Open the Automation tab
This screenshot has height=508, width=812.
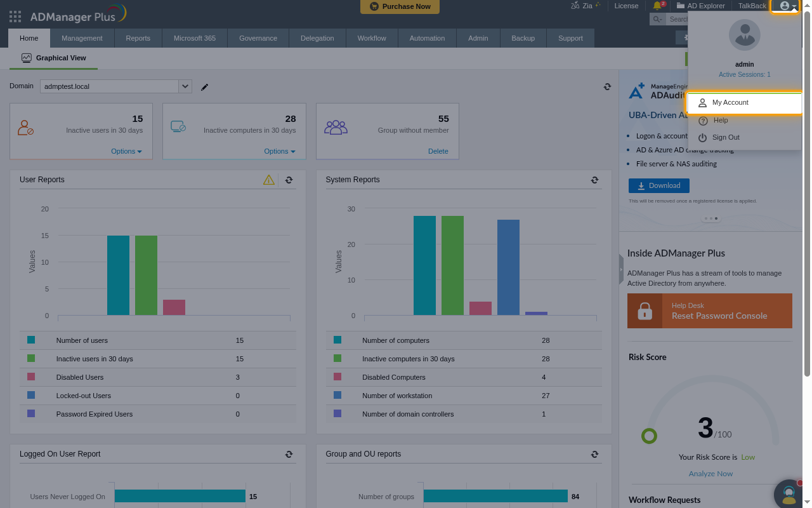click(x=427, y=38)
